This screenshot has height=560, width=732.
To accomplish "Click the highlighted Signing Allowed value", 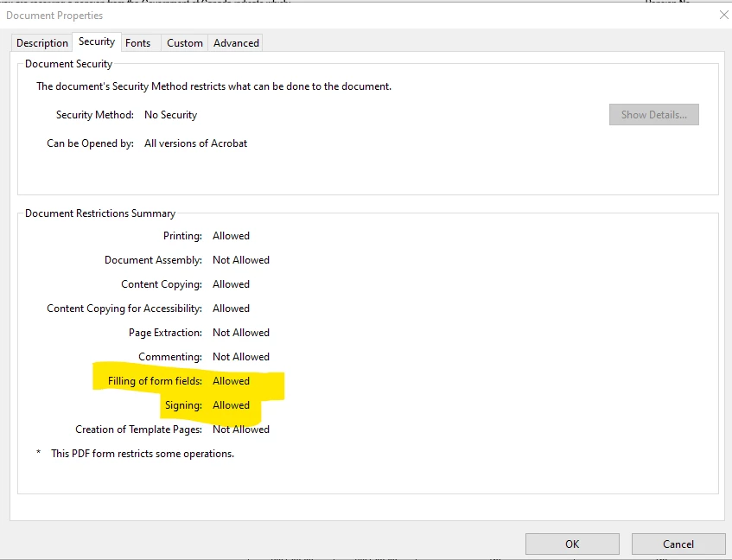I will click(x=231, y=405).
